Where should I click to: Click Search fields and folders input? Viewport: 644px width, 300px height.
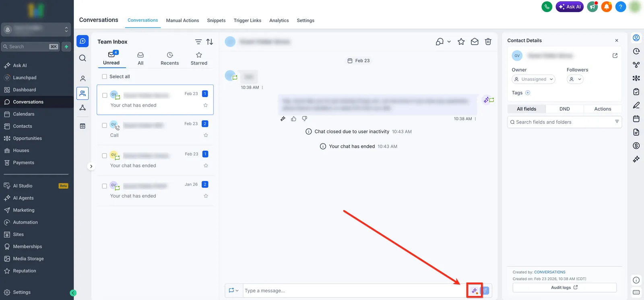coord(564,122)
